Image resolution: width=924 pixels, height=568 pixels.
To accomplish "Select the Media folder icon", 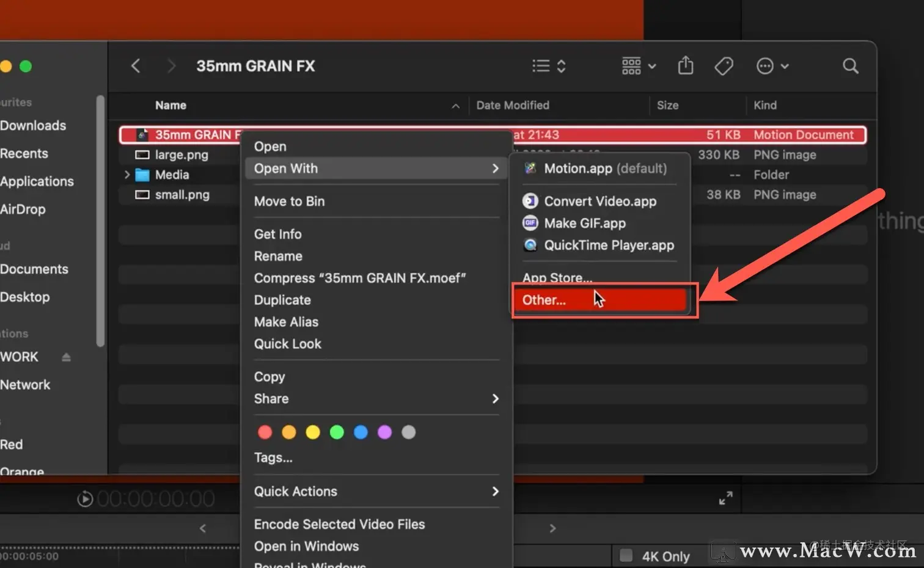I will point(142,175).
